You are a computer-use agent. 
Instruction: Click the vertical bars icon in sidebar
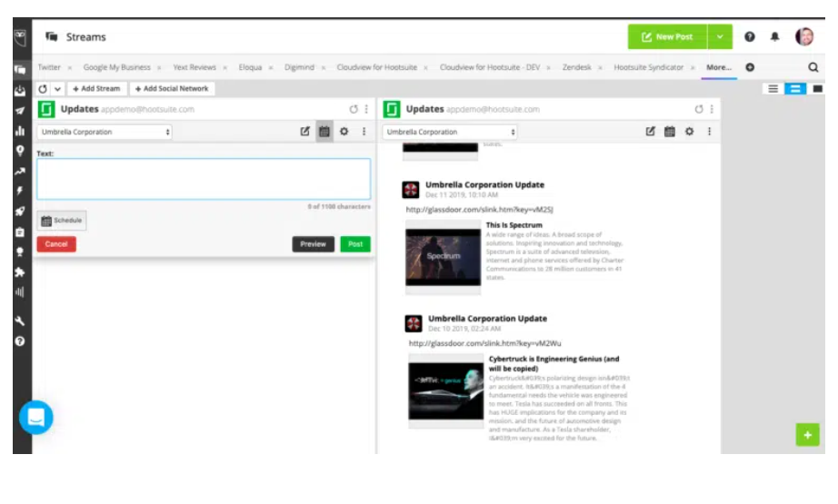[20, 292]
